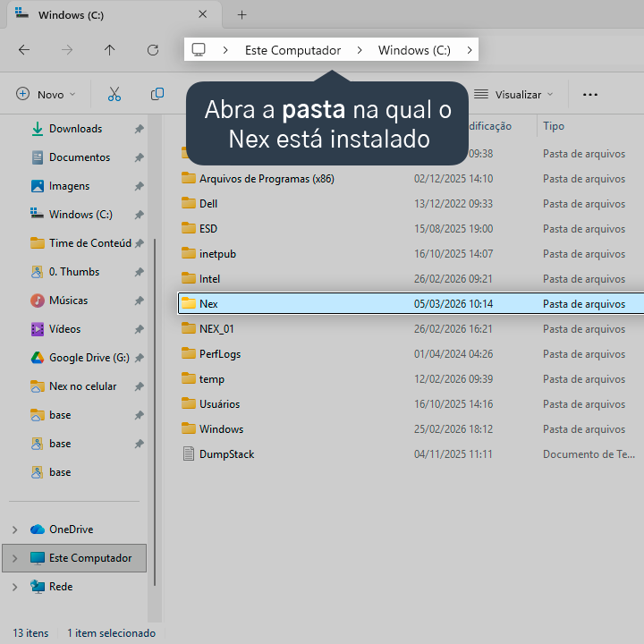This screenshot has width=644, height=644.
Task: Click the DumpStack document file icon
Action: (x=189, y=453)
